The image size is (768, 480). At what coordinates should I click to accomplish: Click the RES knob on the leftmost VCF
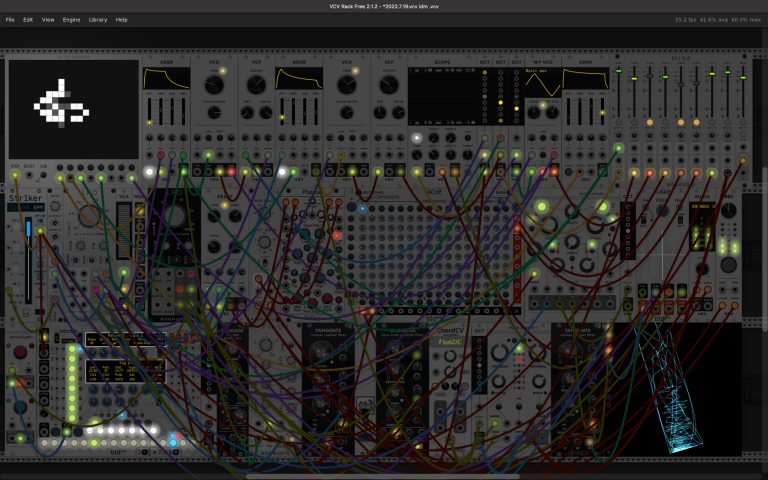(x=247, y=113)
